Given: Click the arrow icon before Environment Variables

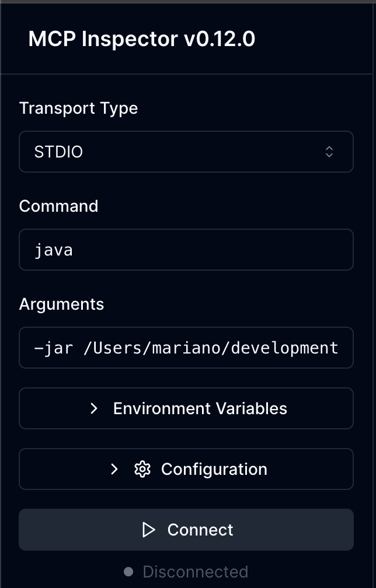Looking at the screenshot, I should point(94,408).
